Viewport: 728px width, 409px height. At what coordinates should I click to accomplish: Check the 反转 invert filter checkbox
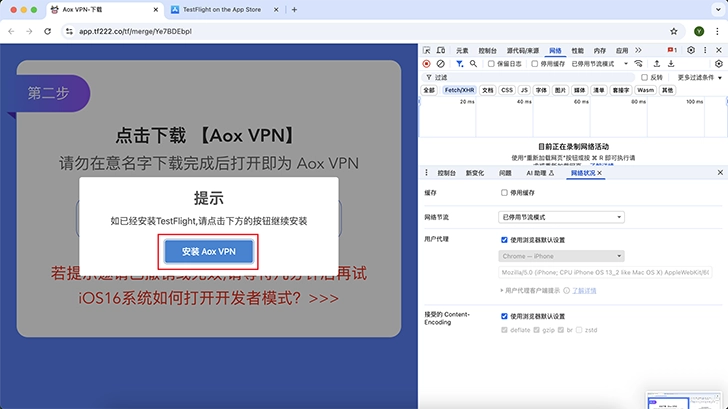(644, 77)
